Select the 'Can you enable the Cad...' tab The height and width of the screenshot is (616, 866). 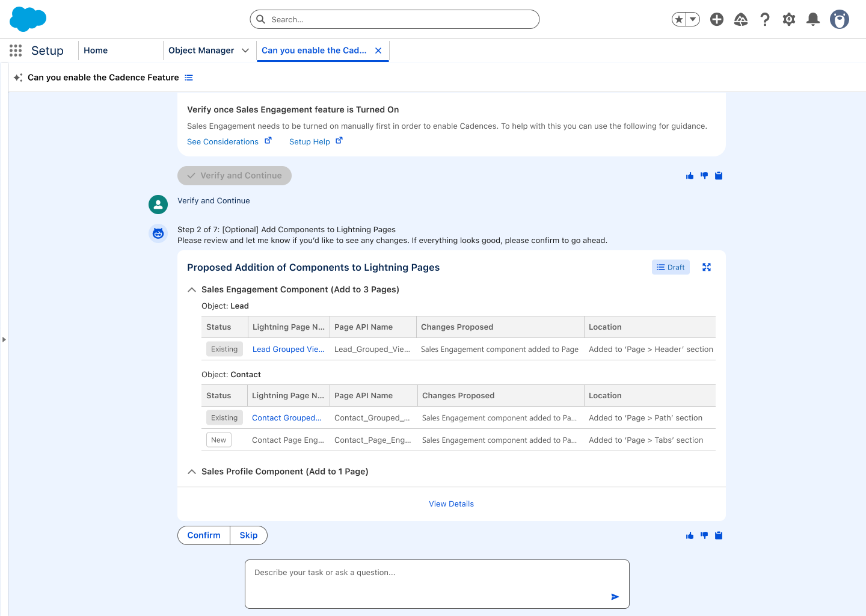314,51
